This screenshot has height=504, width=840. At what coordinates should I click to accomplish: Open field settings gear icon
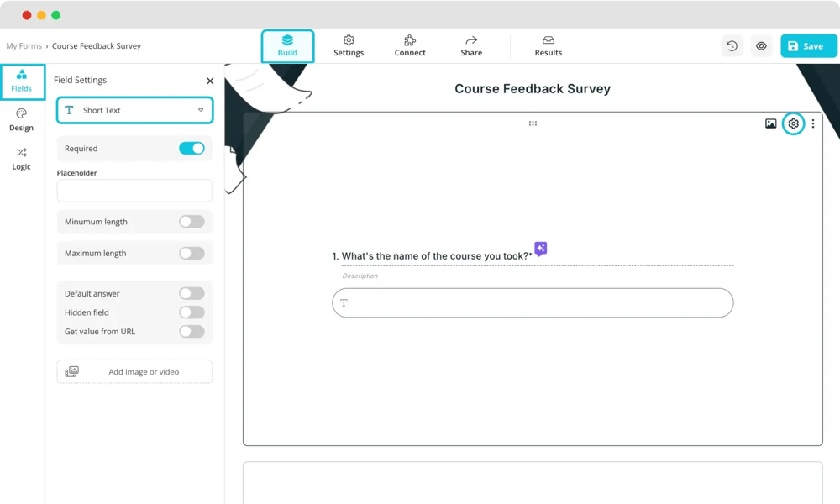tap(793, 124)
